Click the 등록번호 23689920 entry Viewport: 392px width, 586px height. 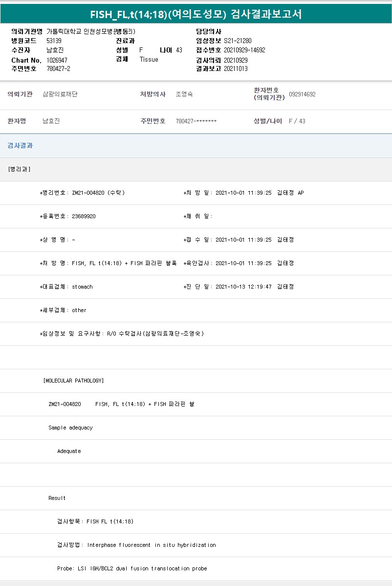click(x=67, y=217)
